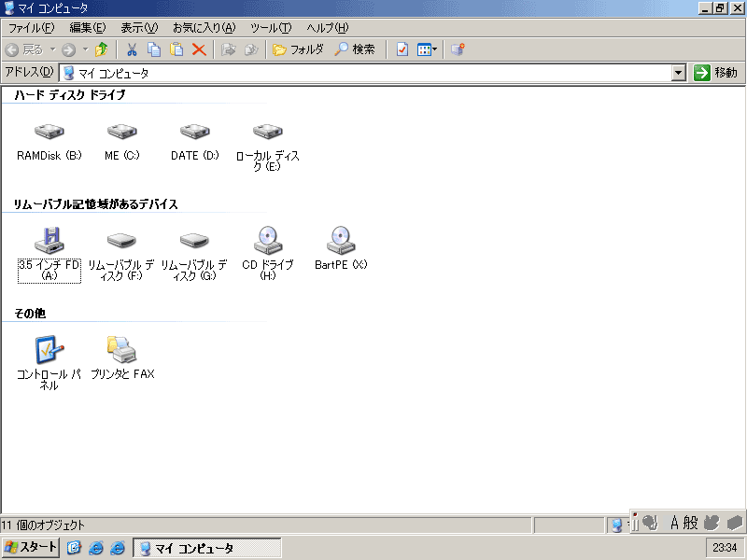This screenshot has height=560, width=747.
Task: Click the Move To folder icon
Action: (229, 49)
